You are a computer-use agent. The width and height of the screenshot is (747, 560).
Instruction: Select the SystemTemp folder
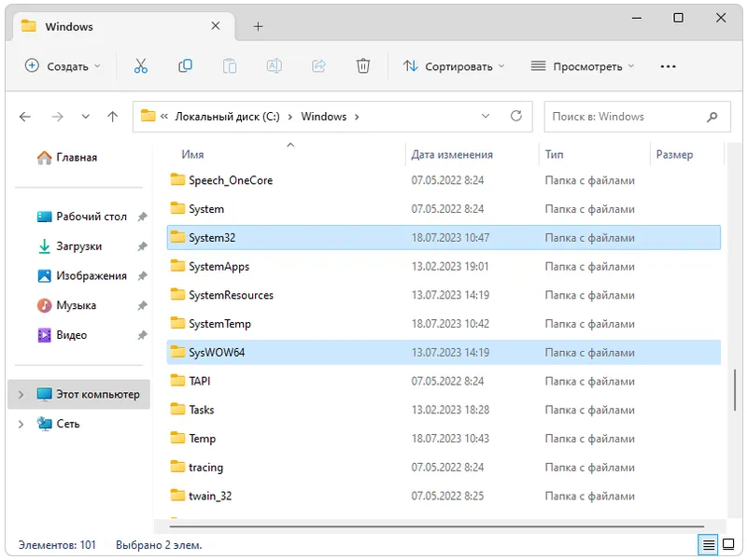click(444, 324)
